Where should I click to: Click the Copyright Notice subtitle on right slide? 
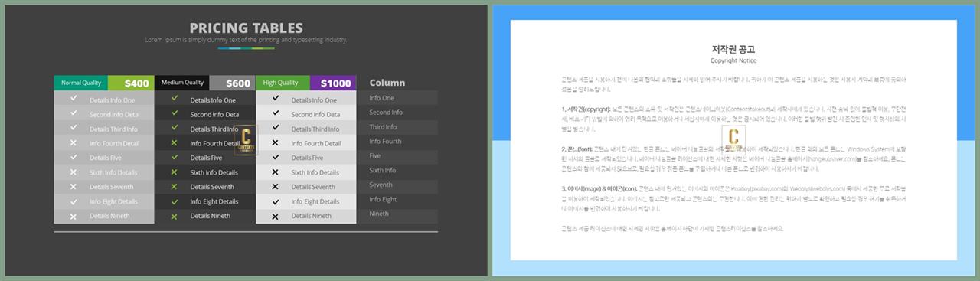(x=733, y=60)
